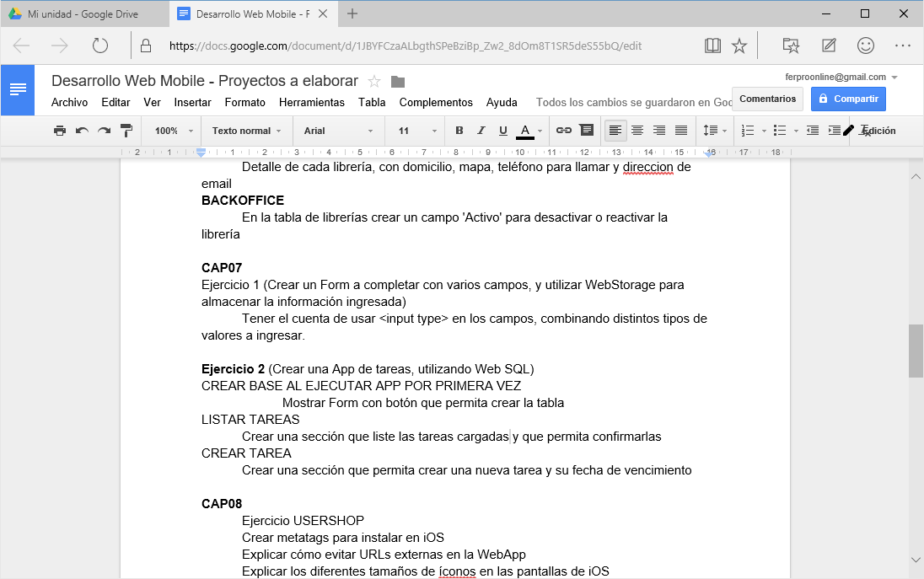Open Arial font dropdown

pyautogui.click(x=338, y=131)
